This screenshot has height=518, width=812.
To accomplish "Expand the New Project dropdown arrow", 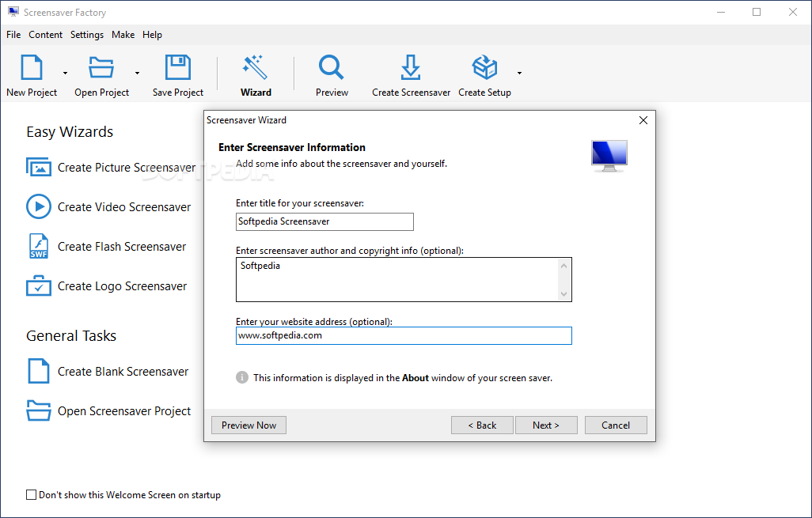I will [65, 73].
